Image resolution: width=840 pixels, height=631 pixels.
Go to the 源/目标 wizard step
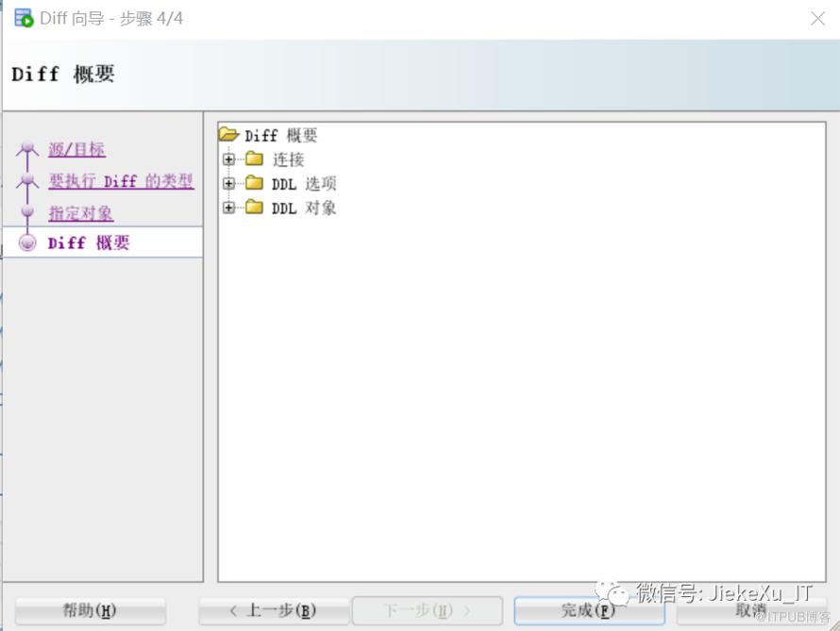[x=76, y=149]
